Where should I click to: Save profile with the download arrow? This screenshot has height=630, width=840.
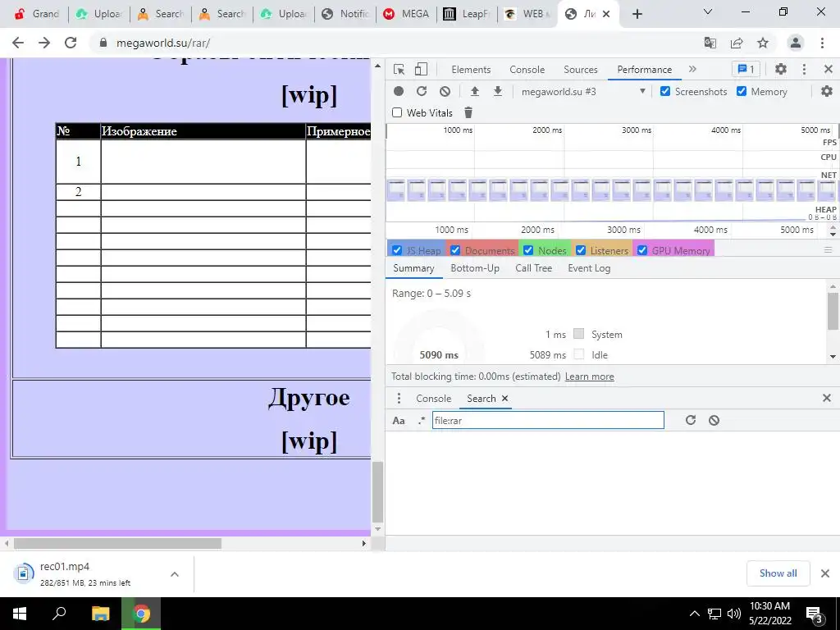[x=498, y=91]
